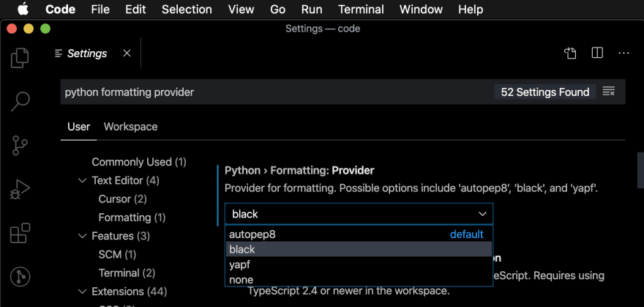Choose none from the provider list
The width and height of the screenshot is (644, 307).
pos(359,279)
